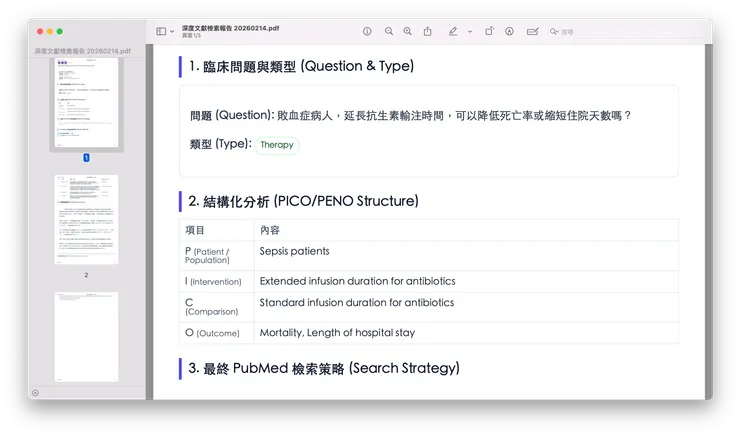Click the heading '1. 臨床問題與類型 (Question & Type)'
740x436 pixels.
pyautogui.click(x=301, y=67)
